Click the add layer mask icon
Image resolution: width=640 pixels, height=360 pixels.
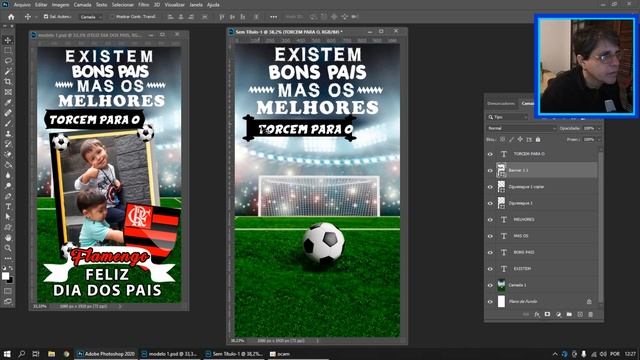547,314
